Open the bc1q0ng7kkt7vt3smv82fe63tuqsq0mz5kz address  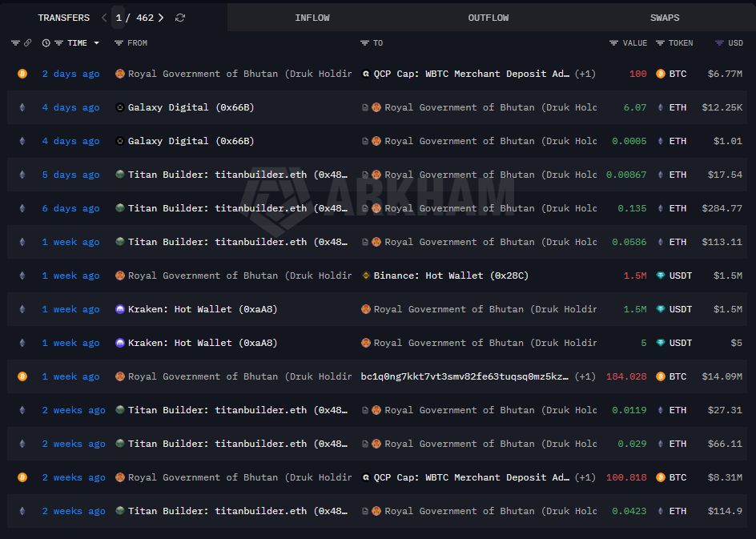point(464,376)
